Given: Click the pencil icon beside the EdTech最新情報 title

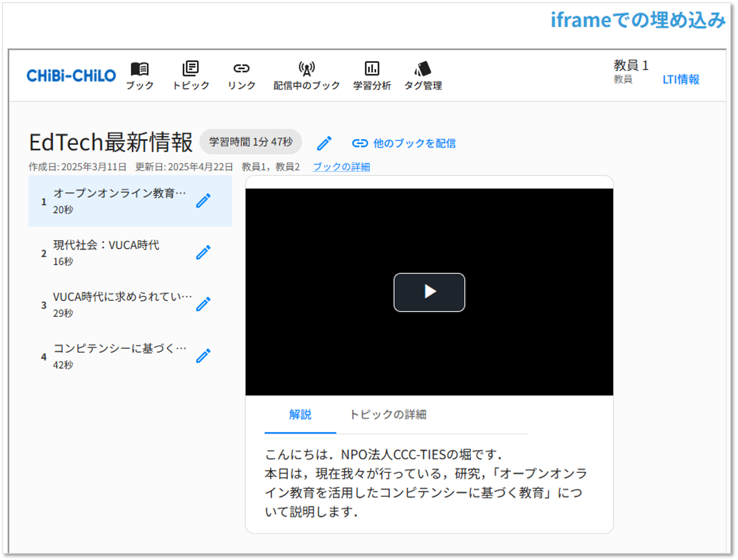Looking at the screenshot, I should pos(324,143).
